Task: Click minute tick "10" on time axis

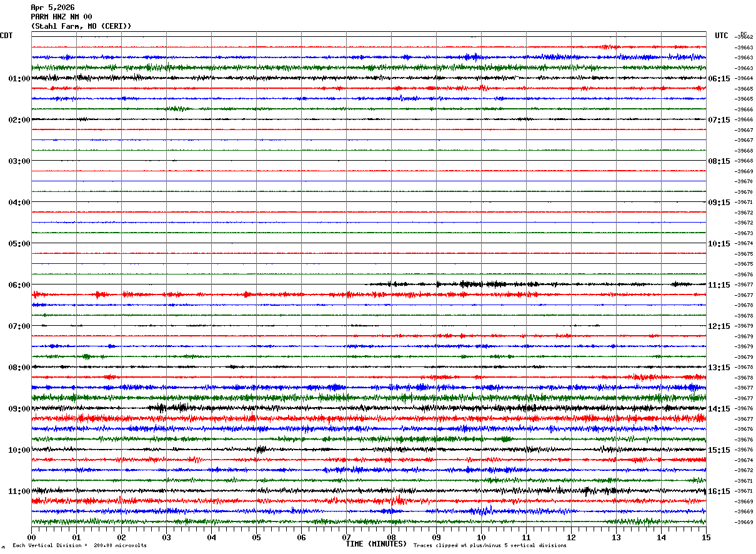Action: [x=481, y=537]
